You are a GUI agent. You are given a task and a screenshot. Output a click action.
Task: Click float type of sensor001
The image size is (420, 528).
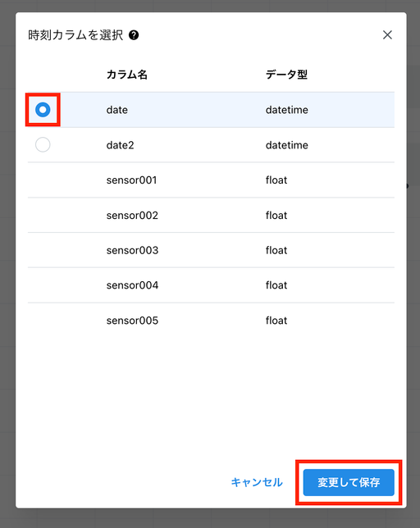tap(276, 180)
